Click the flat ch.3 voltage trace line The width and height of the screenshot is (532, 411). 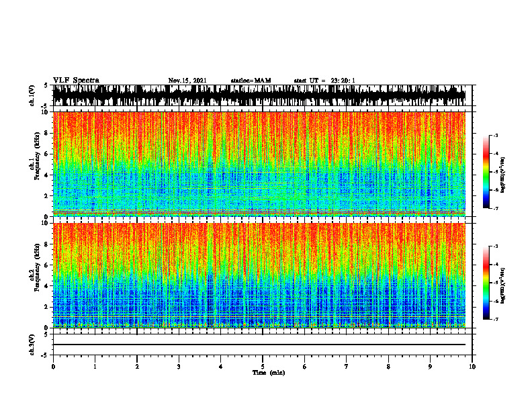tap(259, 345)
